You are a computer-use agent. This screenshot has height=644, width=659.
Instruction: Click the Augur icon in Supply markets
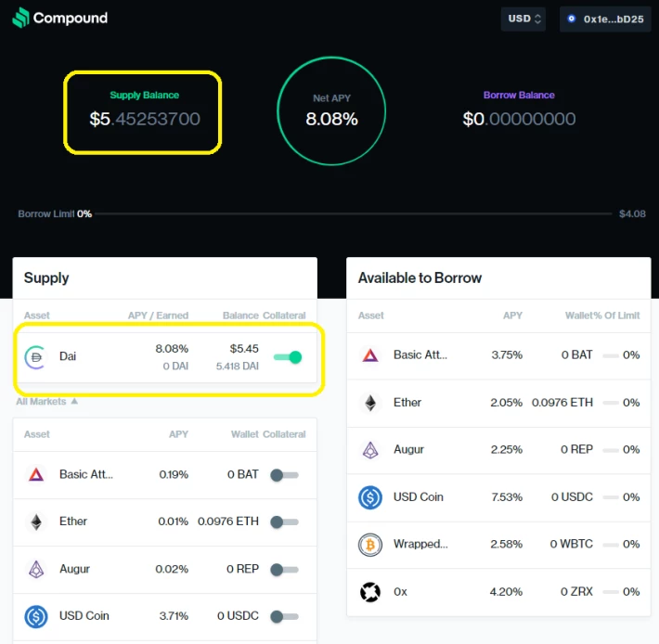click(36, 569)
